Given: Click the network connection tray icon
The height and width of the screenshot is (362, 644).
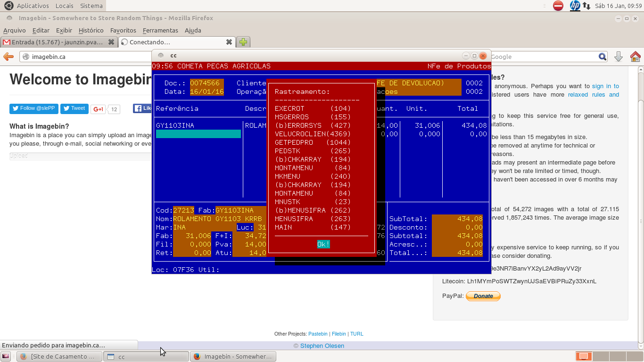Looking at the screenshot, I should click(x=586, y=6).
